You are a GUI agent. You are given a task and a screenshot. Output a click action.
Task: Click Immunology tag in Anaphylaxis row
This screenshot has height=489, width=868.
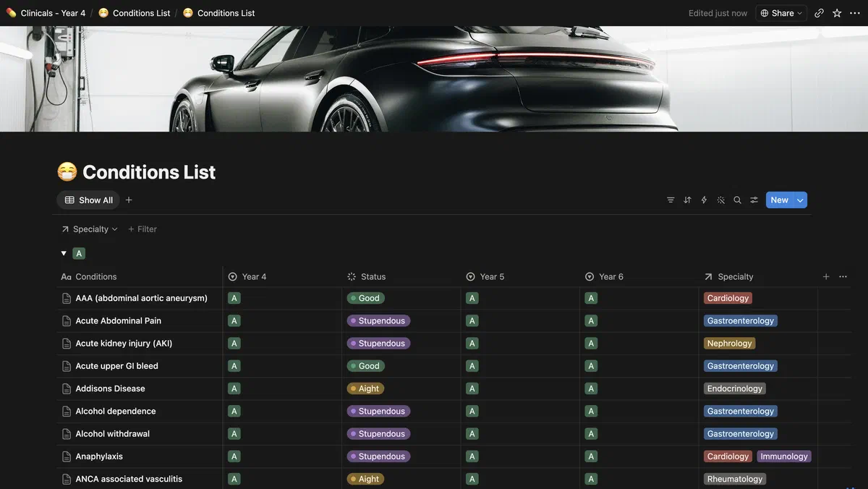(784, 456)
